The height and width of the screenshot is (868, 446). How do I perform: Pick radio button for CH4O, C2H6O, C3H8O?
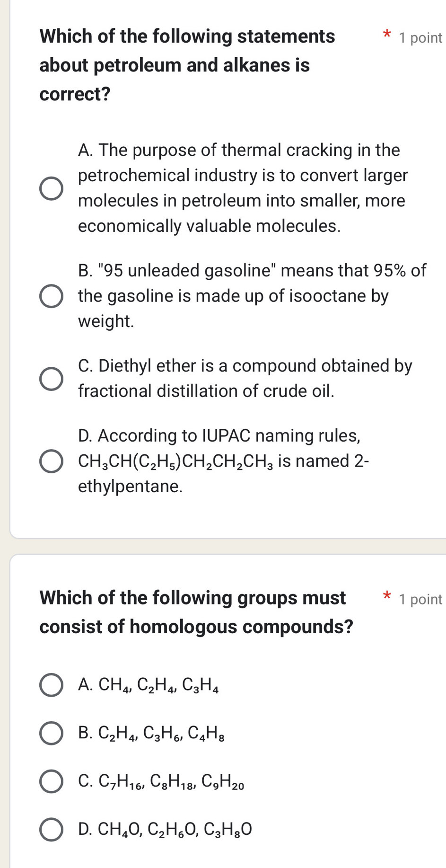coord(51,829)
